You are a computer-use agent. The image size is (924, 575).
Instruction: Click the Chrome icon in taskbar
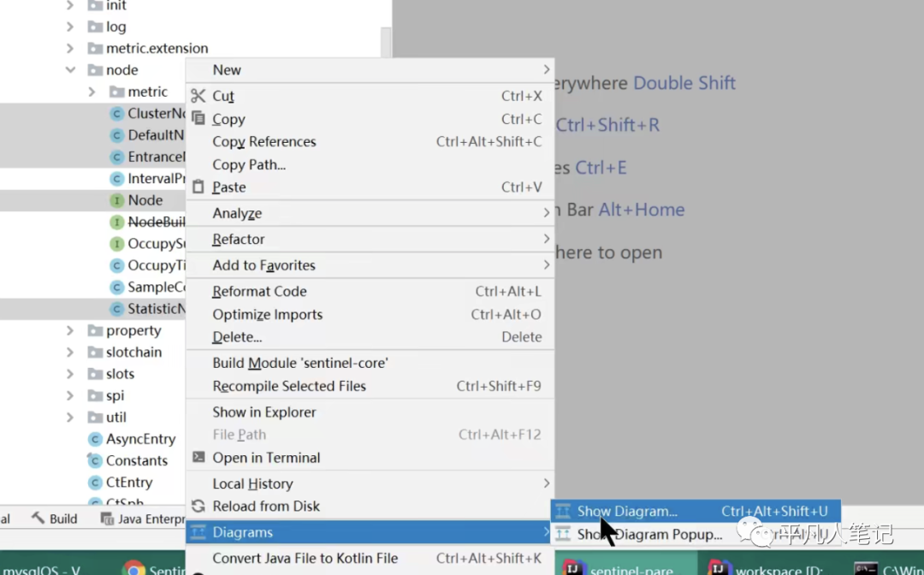[133, 569]
